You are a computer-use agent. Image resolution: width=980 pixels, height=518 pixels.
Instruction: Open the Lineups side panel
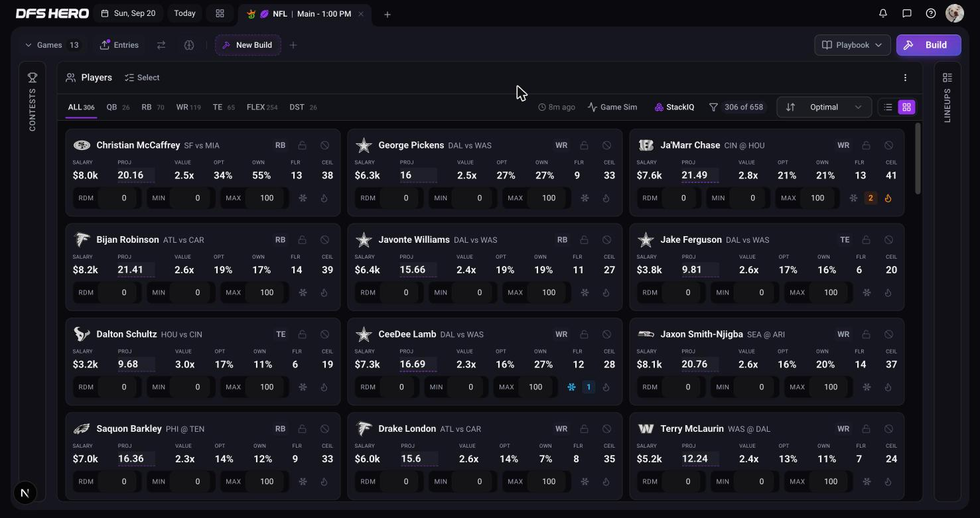tap(947, 97)
